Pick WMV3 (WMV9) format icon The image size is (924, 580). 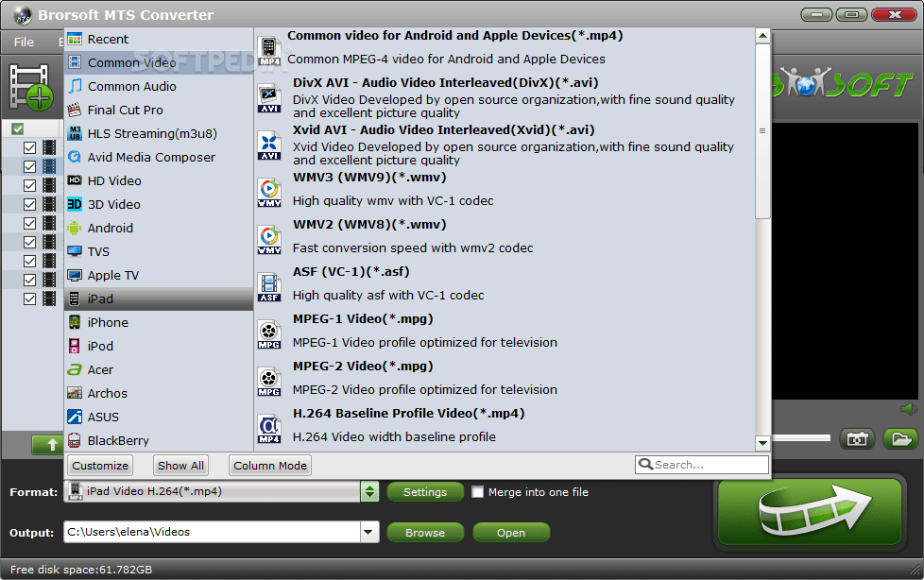pyautogui.click(x=268, y=192)
